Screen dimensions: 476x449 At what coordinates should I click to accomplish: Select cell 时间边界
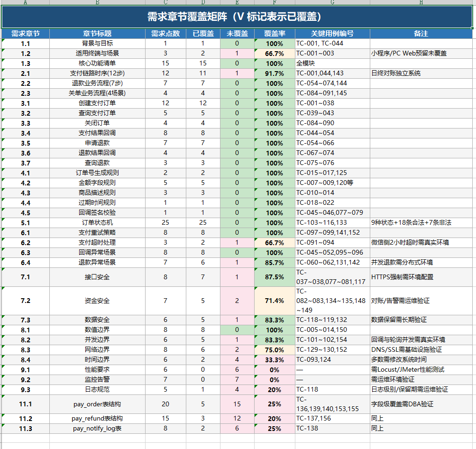point(98,360)
